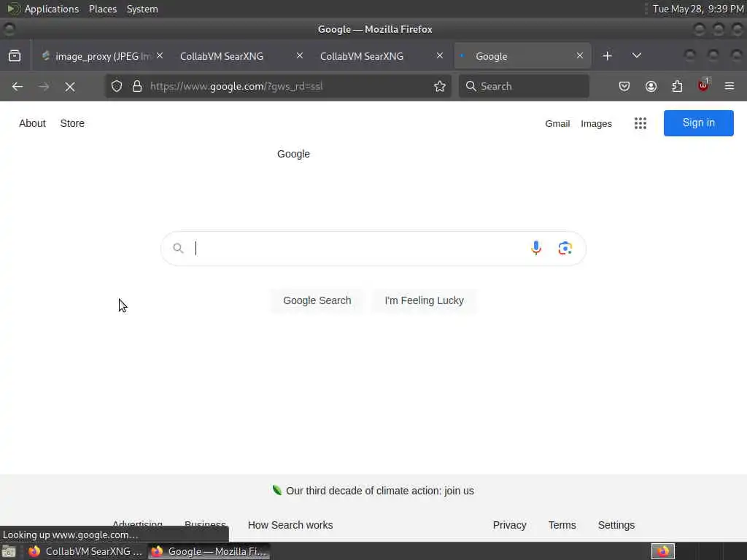747x560 pixels.
Task: Click Google Lens search by image icon
Action: 565,248
